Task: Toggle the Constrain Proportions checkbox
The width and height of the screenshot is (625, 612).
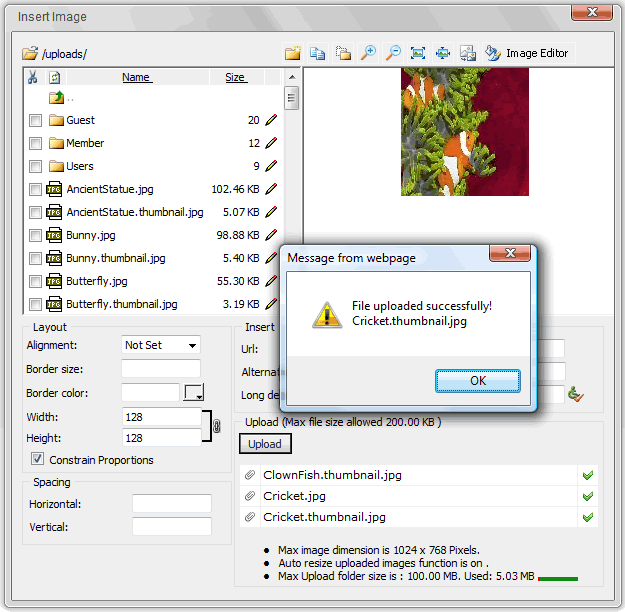Action: (x=38, y=460)
